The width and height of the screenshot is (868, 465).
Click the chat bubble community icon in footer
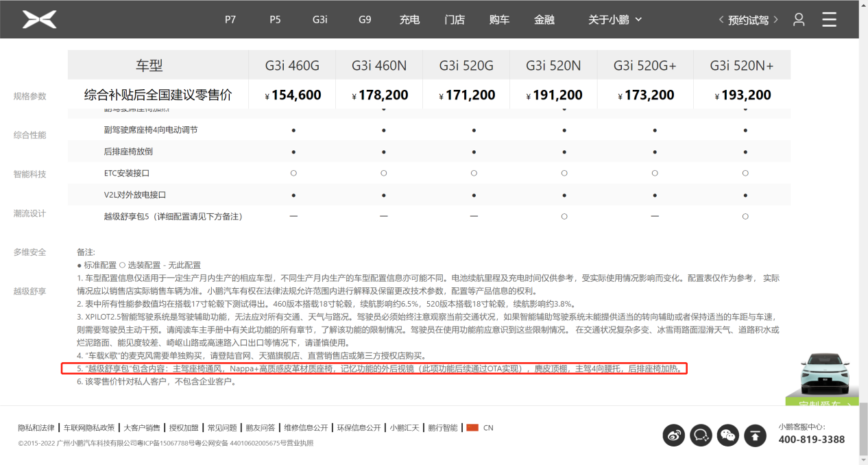tap(701, 435)
